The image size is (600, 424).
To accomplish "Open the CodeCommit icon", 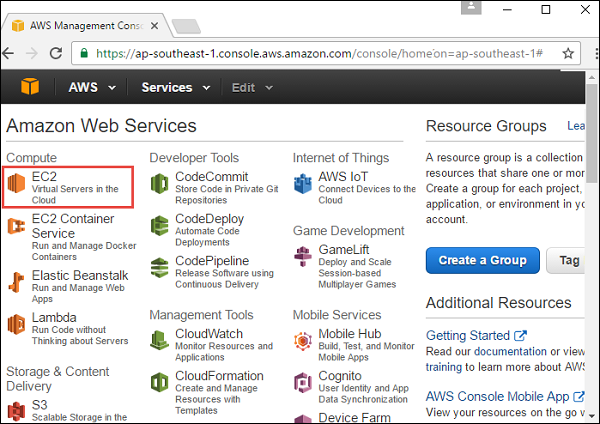I will coord(160,185).
